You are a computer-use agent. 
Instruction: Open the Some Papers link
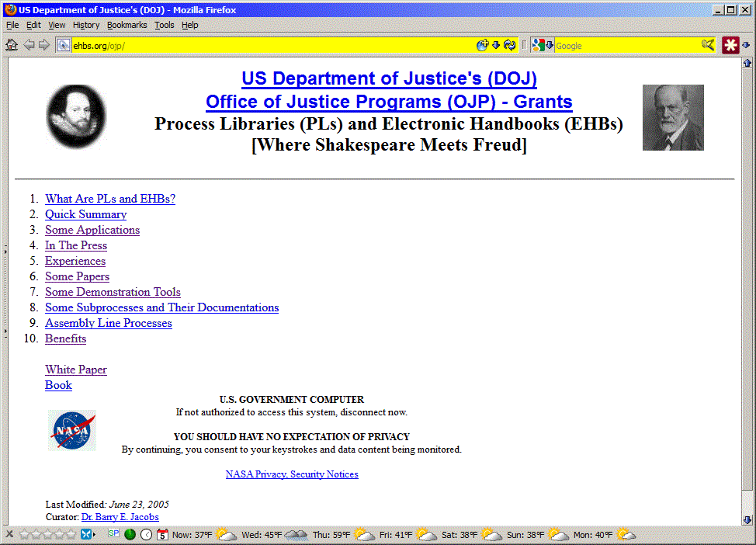[x=77, y=276]
